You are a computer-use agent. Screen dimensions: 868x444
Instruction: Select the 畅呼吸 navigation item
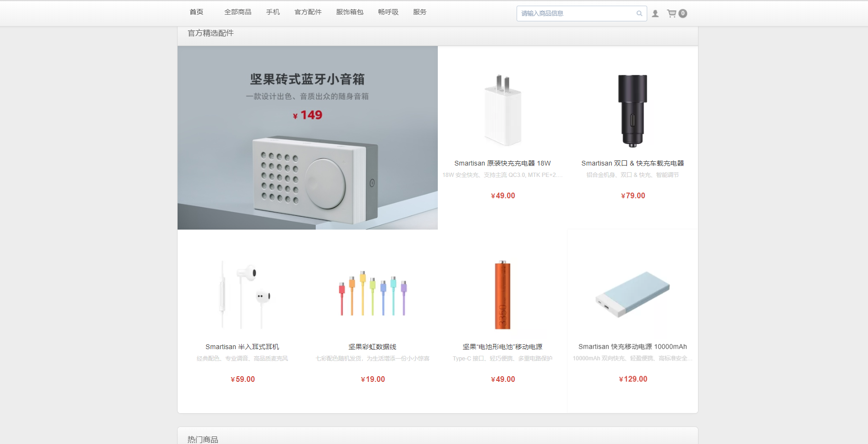388,12
